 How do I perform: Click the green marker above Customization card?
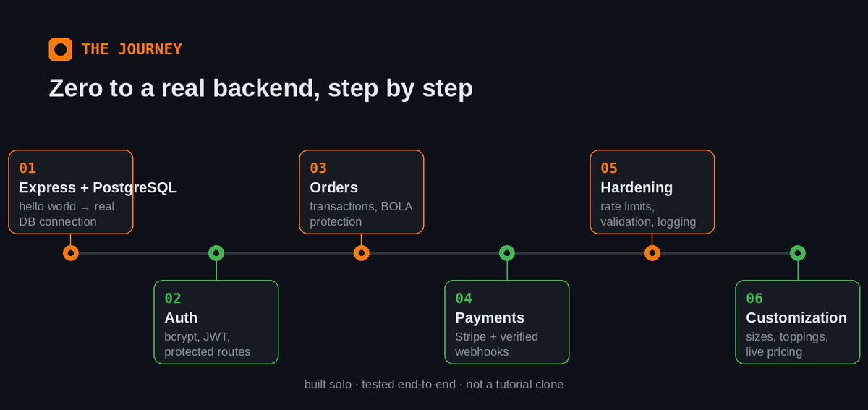798,253
